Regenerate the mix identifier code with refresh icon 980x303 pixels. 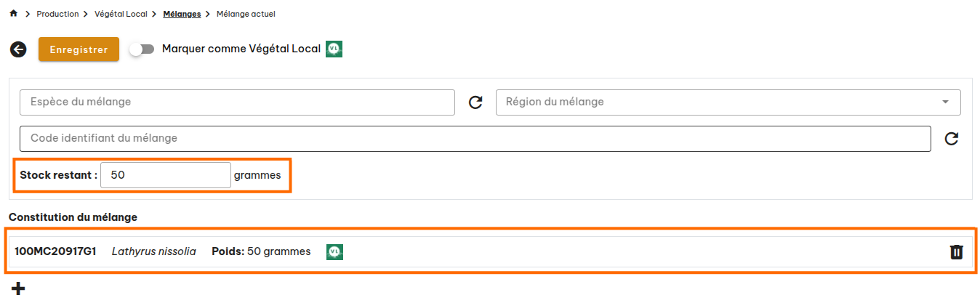click(x=951, y=139)
